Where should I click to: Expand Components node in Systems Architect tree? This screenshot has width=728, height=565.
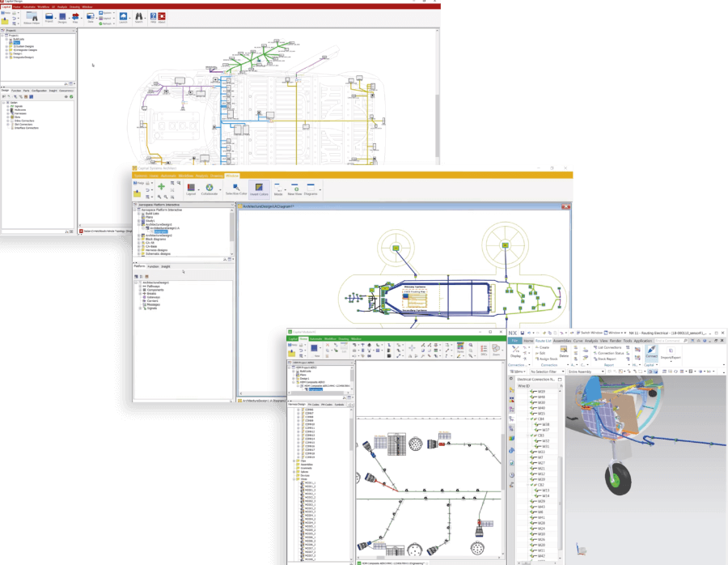(x=140, y=290)
